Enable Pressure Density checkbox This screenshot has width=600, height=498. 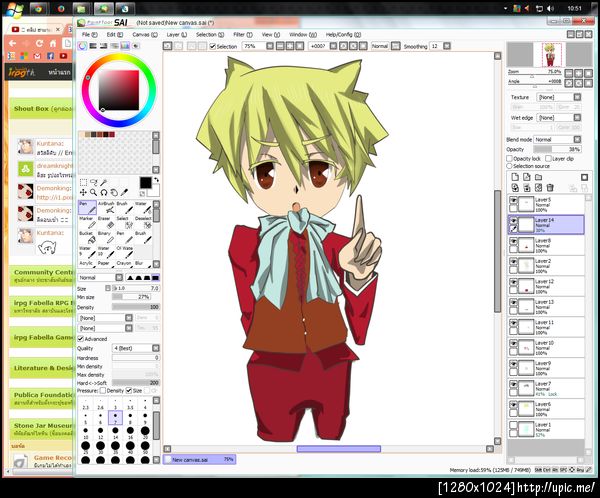[x=103, y=391]
